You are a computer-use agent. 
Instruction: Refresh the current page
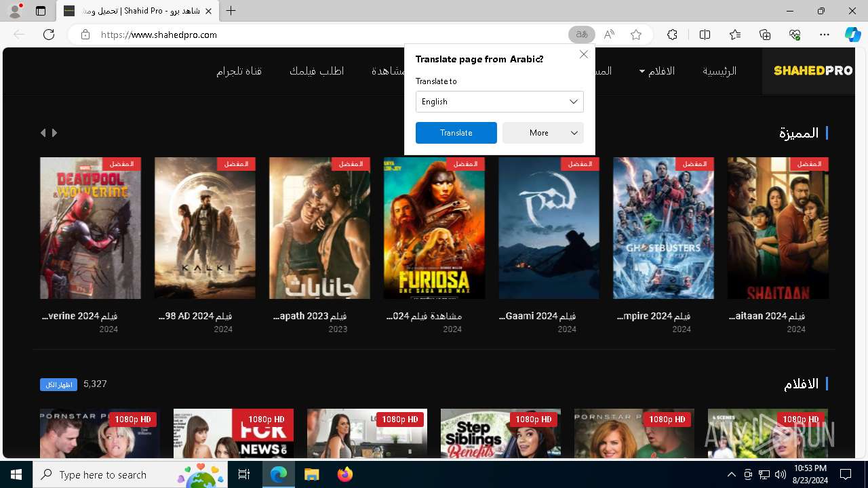[x=49, y=35]
